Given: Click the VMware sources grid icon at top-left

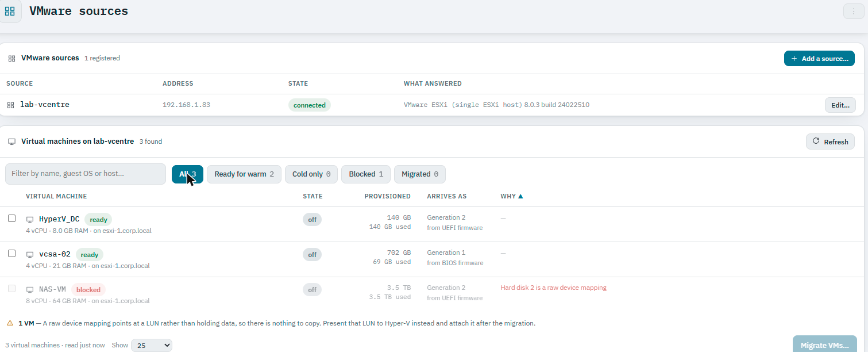Looking at the screenshot, I should pos(10,11).
